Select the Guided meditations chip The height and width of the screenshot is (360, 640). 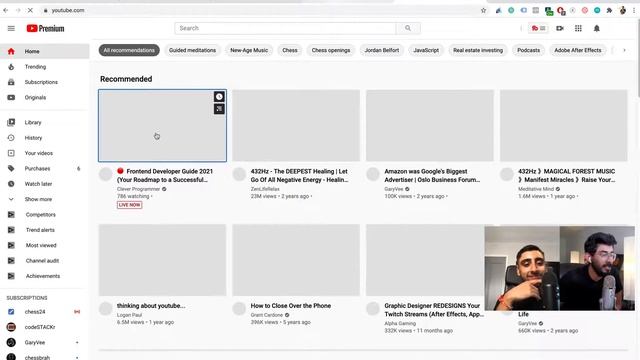click(192, 50)
